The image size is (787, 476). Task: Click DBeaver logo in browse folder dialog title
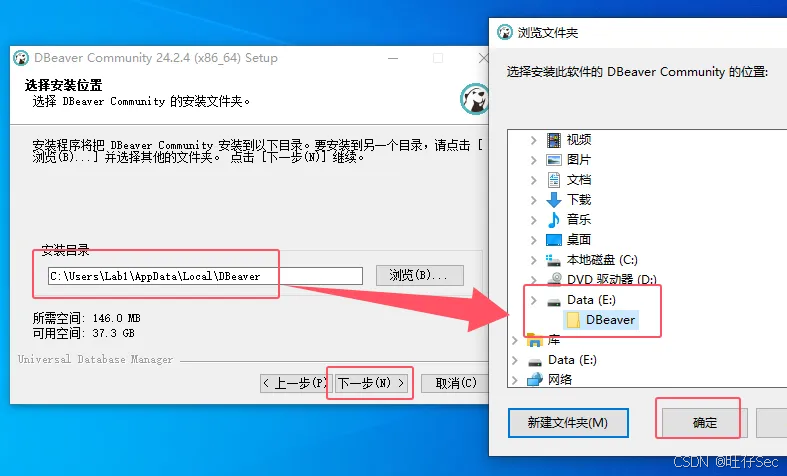coord(505,32)
